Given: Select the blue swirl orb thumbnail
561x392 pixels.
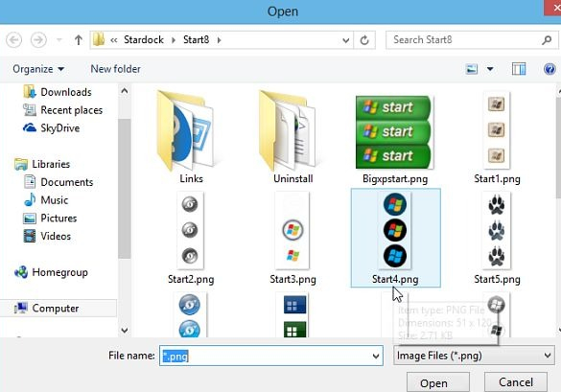Looking at the screenshot, I should pos(190,315).
